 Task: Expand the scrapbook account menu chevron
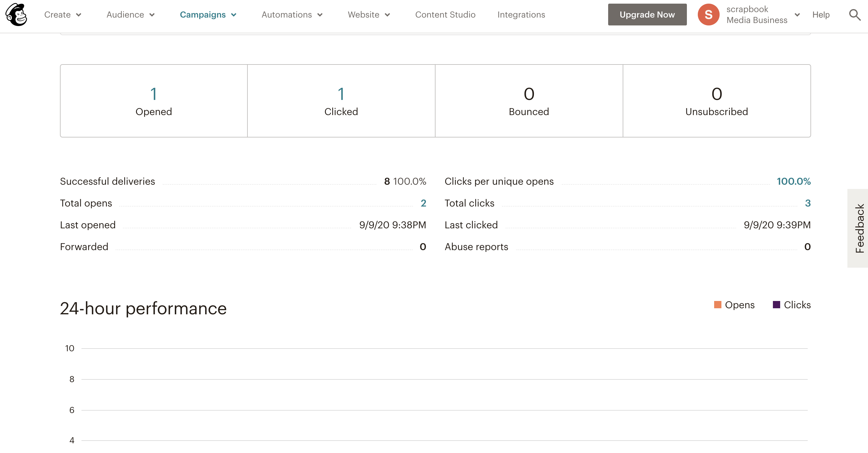797,15
